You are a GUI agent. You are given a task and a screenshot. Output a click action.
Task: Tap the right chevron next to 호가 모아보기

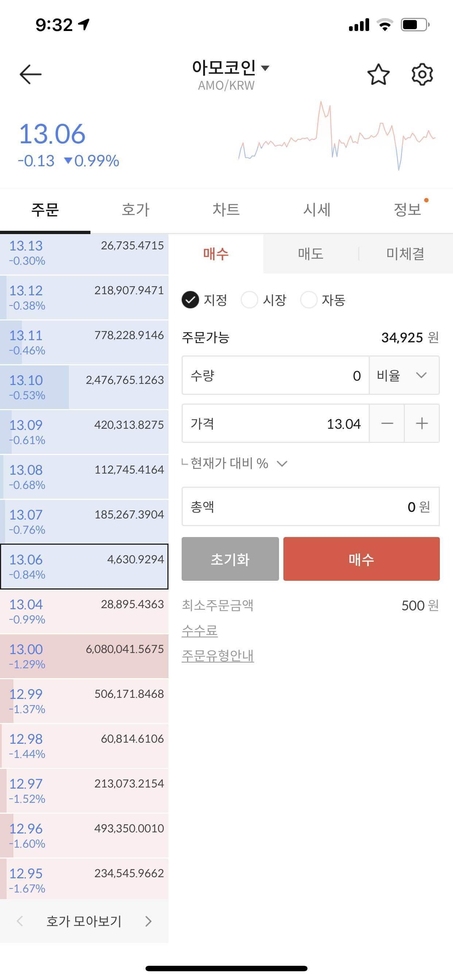point(148,922)
